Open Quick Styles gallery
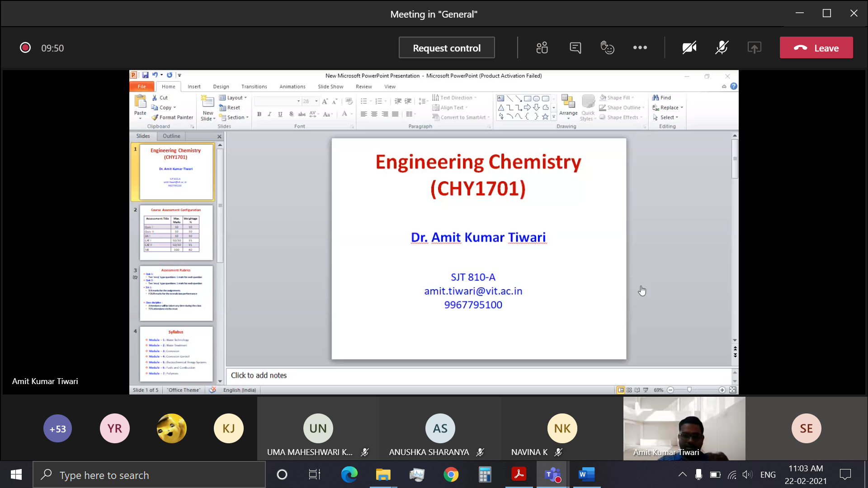868x488 pixels. click(588, 108)
